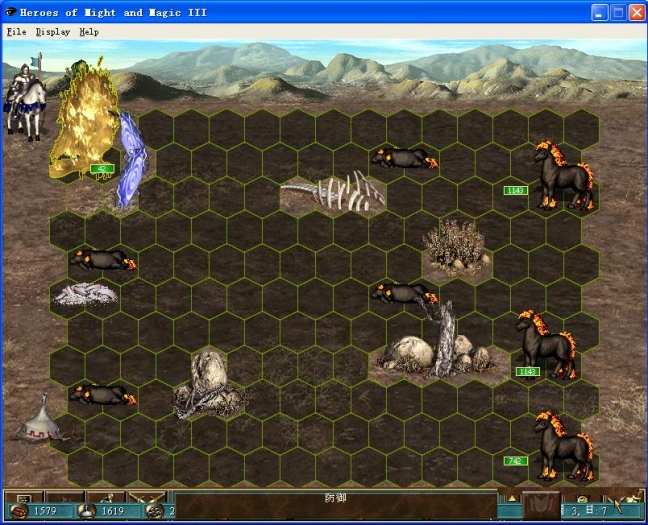Select the golden glowing creature stack
This screenshot has width=648, height=525.
click(x=85, y=120)
